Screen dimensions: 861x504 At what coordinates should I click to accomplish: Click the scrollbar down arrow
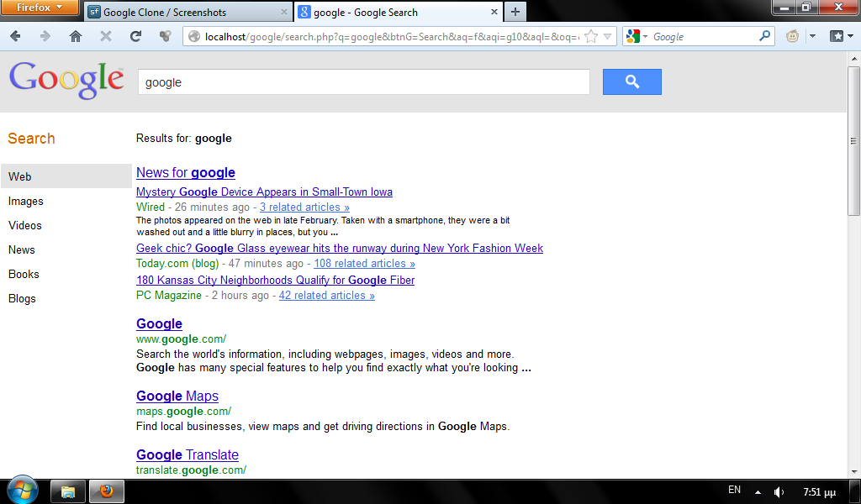(853, 471)
